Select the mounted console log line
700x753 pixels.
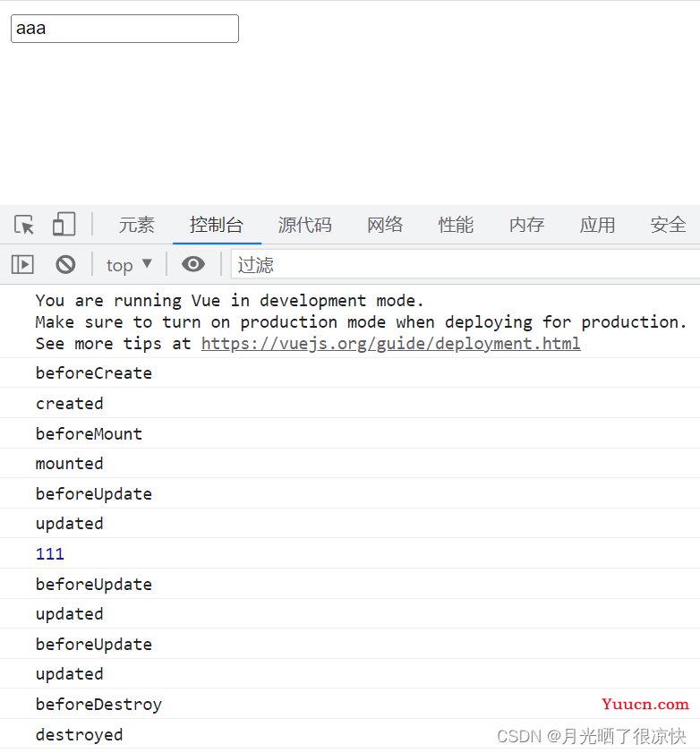(x=350, y=464)
